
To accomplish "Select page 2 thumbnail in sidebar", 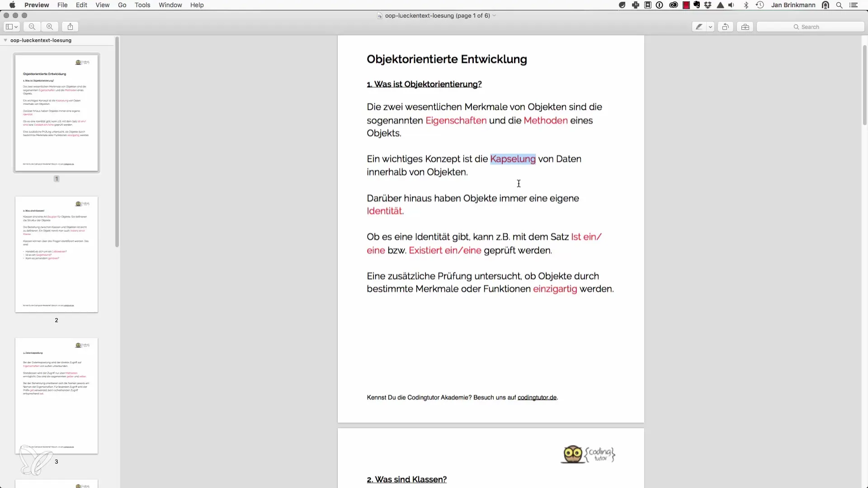I will (x=57, y=254).
